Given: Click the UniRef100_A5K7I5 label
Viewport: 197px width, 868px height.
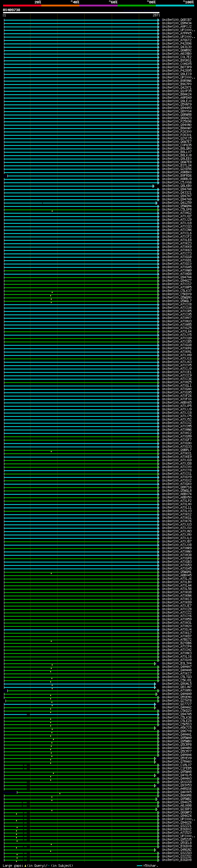Looking at the screenshot, I should 177,728.
